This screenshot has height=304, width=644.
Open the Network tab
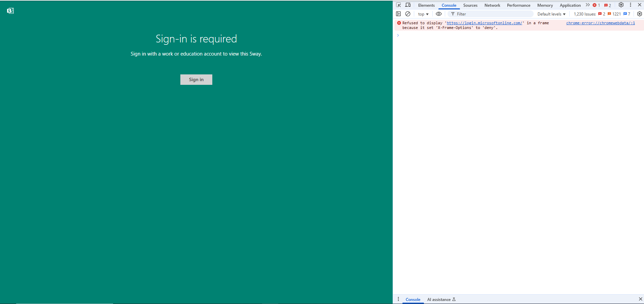click(492, 5)
